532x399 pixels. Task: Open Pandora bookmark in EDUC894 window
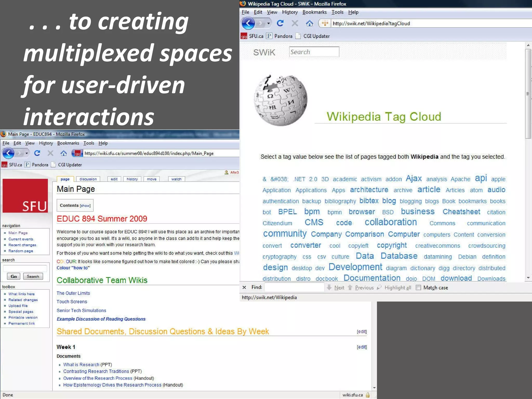coord(36,165)
